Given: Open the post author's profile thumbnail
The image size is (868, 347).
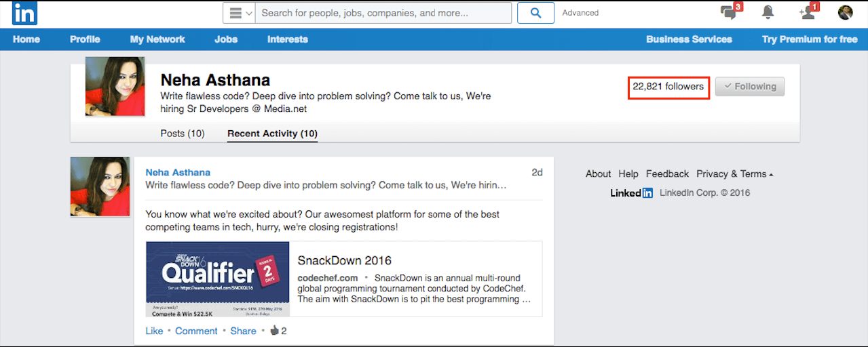Looking at the screenshot, I should [x=100, y=186].
